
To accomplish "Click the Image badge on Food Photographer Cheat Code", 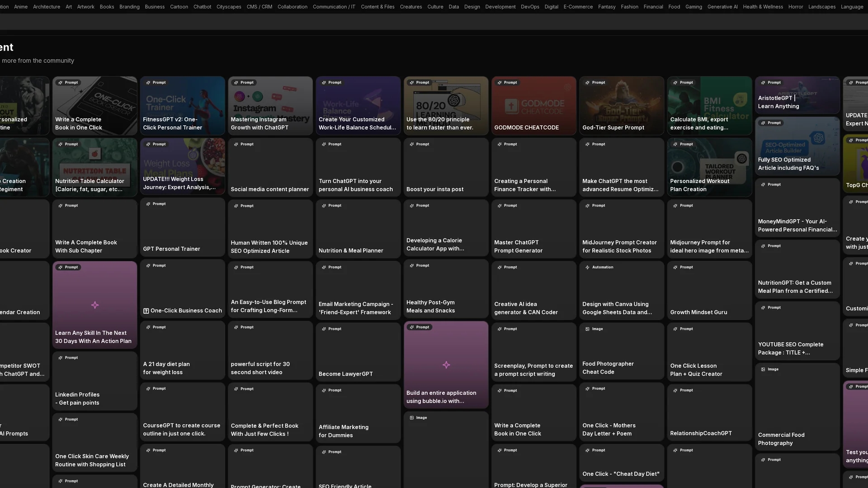I will point(594,329).
